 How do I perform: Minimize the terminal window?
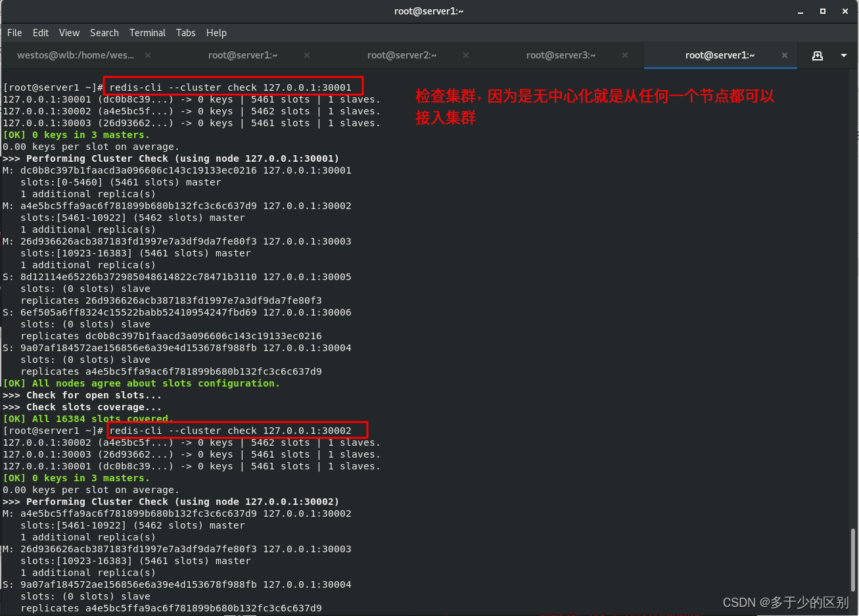pyautogui.click(x=801, y=11)
